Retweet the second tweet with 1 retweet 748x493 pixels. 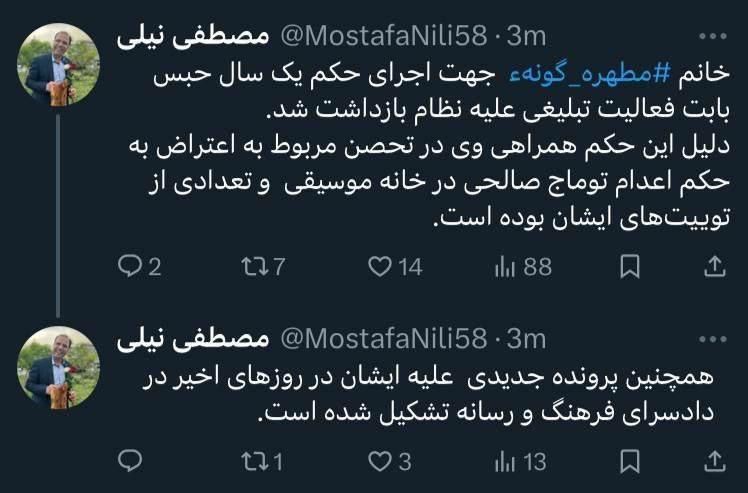pos(254,461)
